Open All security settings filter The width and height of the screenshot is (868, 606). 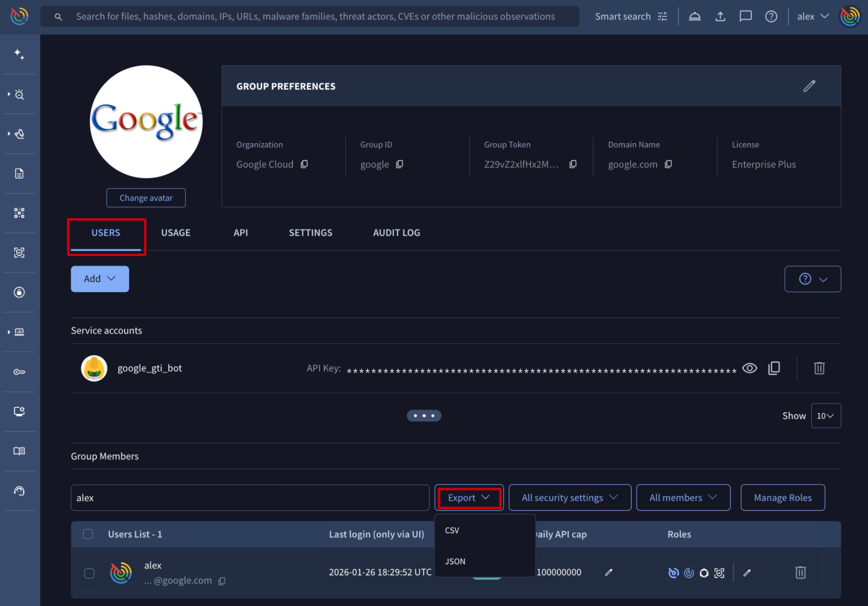coord(570,498)
